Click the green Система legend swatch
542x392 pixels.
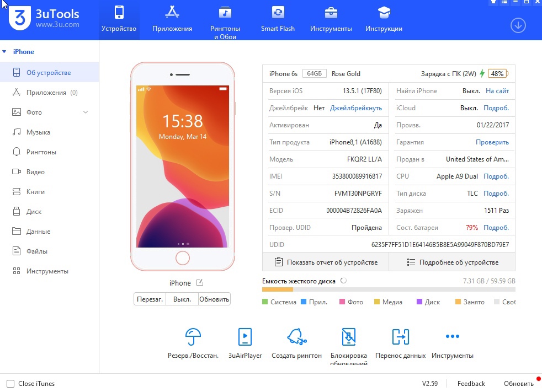tap(265, 302)
